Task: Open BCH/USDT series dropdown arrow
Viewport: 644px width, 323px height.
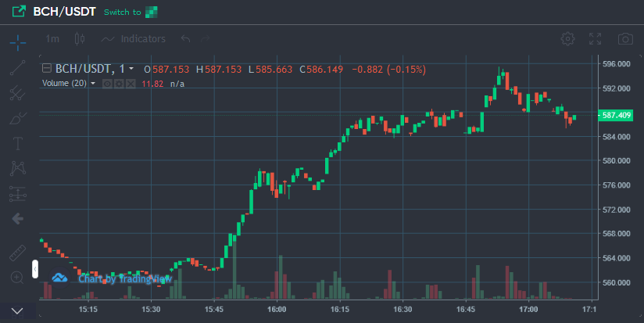Action: pyautogui.click(x=131, y=69)
